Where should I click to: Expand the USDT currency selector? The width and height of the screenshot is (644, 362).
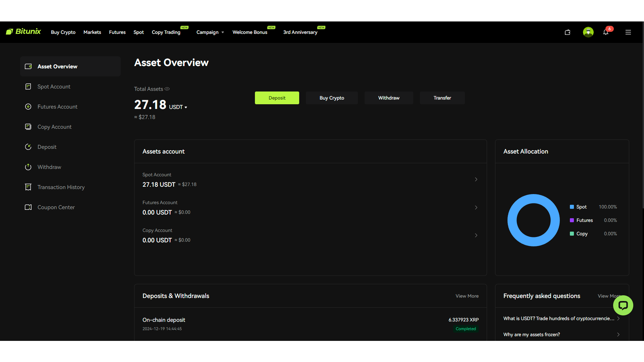[x=178, y=107]
